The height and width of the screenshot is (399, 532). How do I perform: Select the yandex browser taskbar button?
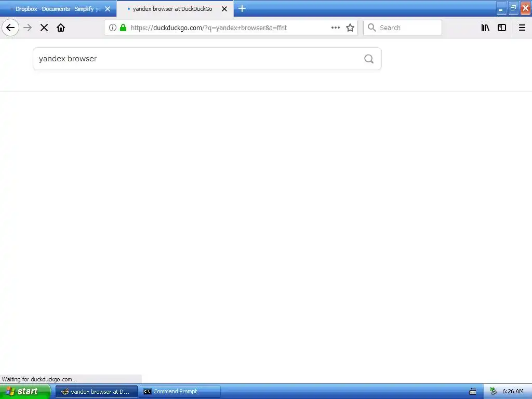point(97,392)
